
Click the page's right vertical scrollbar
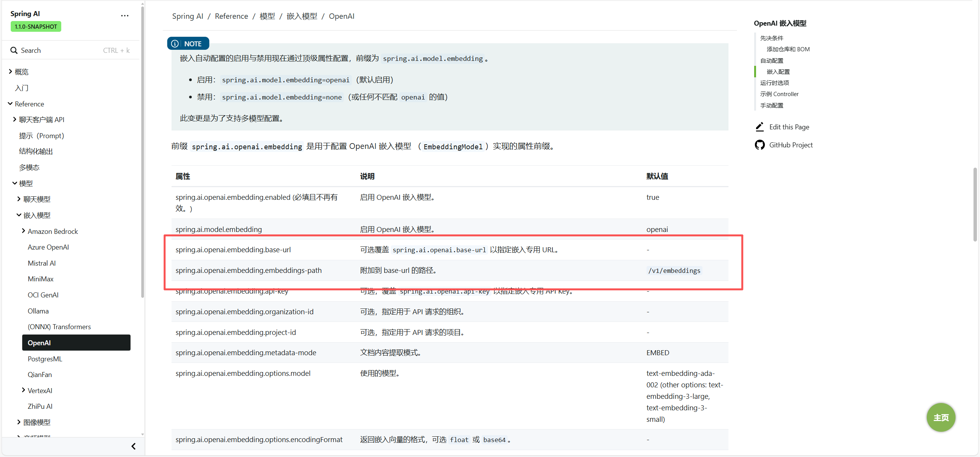(975, 204)
